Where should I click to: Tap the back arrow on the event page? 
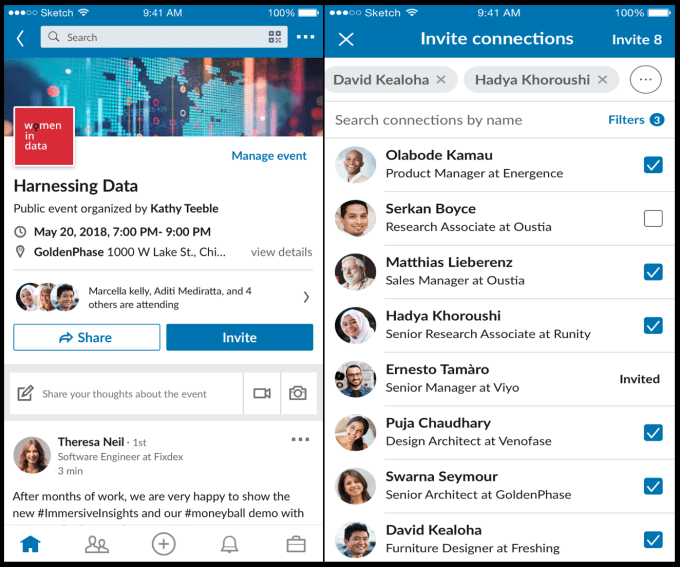(20, 38)
